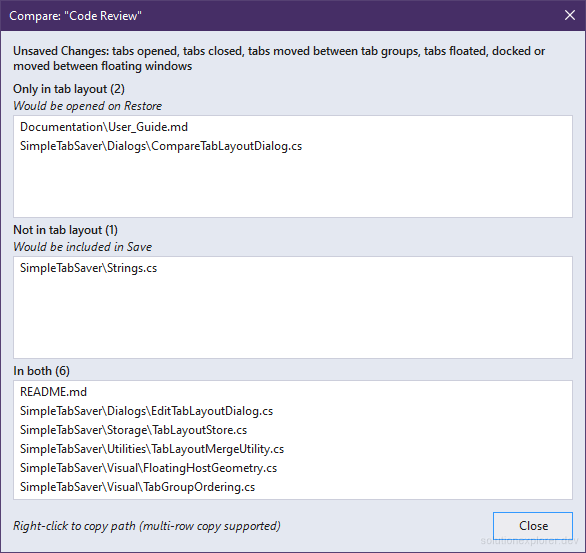This screenshot has width=586, height=553.
Task: Close the Compare dialog with the X
Action: tap(570, 15)
